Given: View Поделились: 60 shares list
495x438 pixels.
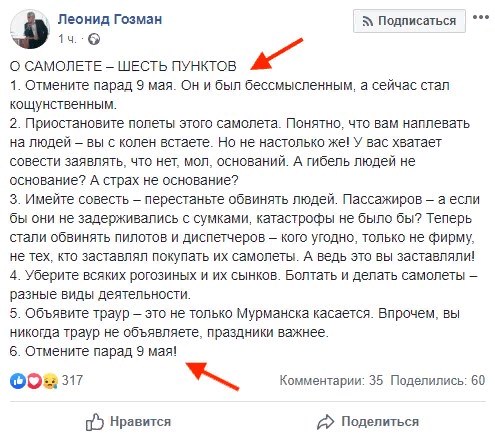Looking at the screenshot, I should coord(438,380).
